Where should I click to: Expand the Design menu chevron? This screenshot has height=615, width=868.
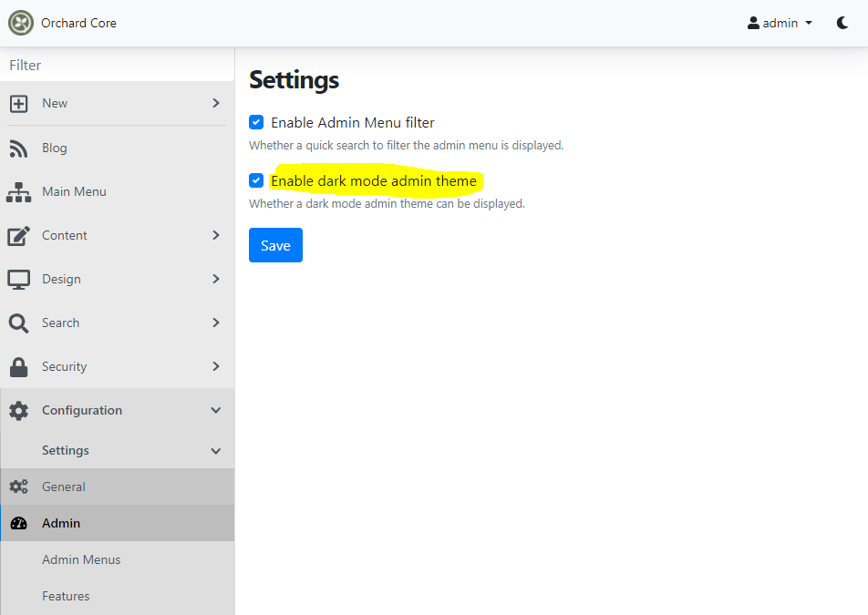click(216, 280)
